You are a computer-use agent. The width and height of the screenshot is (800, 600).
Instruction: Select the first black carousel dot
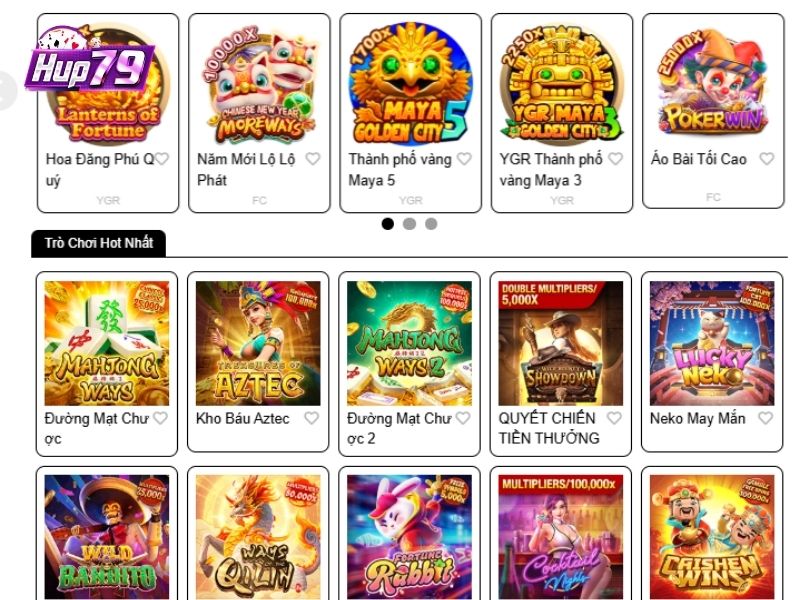tap(388, 223)
